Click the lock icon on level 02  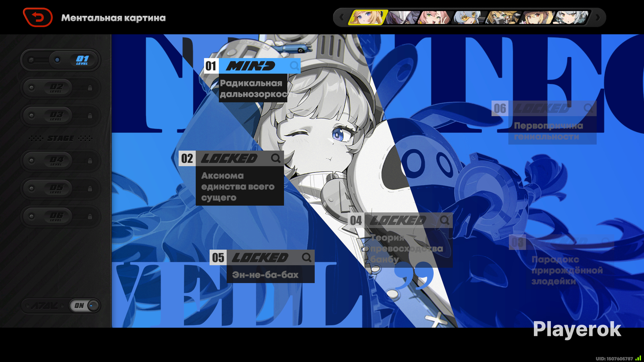[x=90, y=88]
